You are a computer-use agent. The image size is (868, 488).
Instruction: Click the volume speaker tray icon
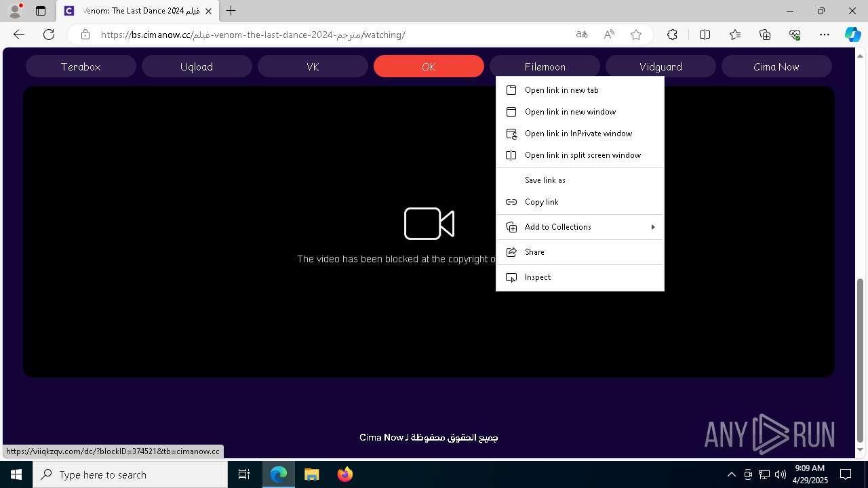[x=781, y=474]
